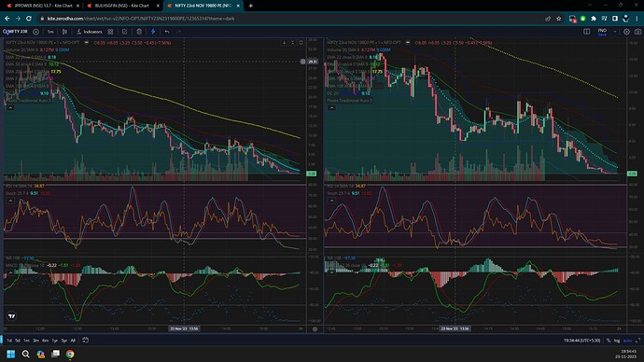This screenshot has height=362, width=644.
Task: Click the trash remove drawings icon
Action: point(139,32)
